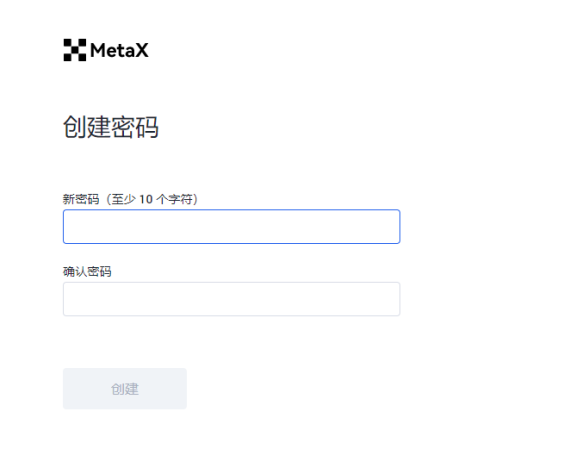Viewport: 576px width, 449px height.
Task: Select the grey 创建 create button
Action: (x=125, y=388)
